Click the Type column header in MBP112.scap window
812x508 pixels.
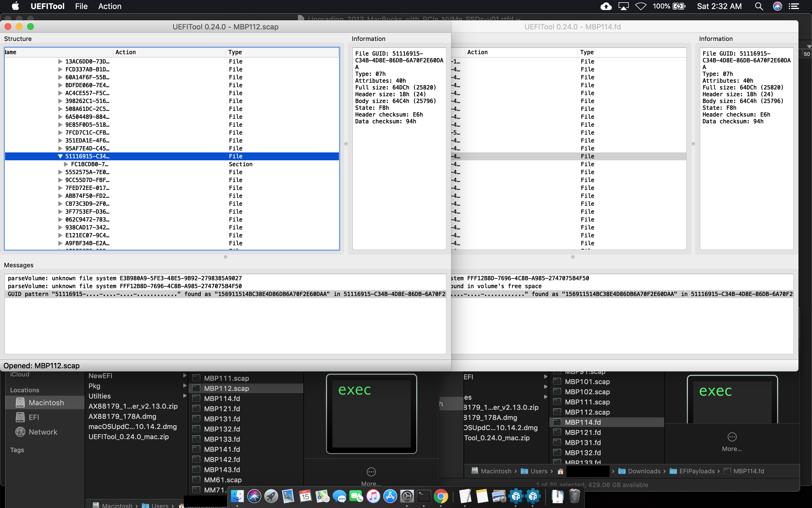click(x=282, y=52)
